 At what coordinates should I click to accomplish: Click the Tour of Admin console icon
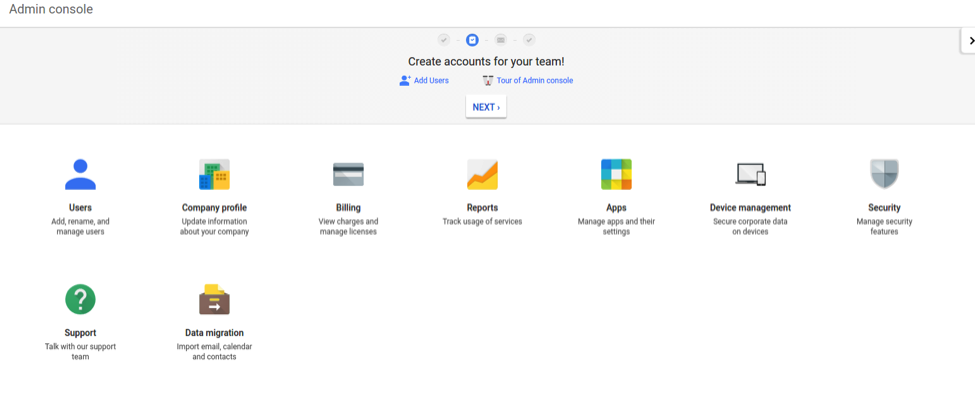coord(488,80)
